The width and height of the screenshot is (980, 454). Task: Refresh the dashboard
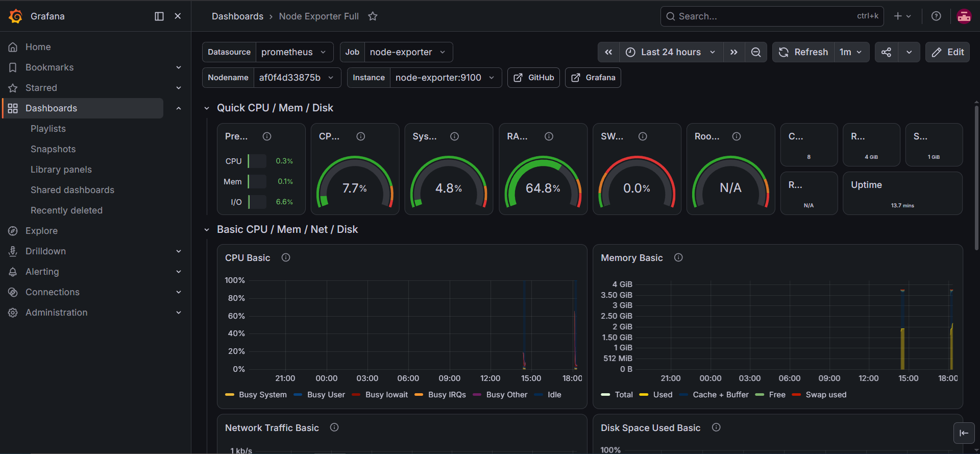click(803, 52)
